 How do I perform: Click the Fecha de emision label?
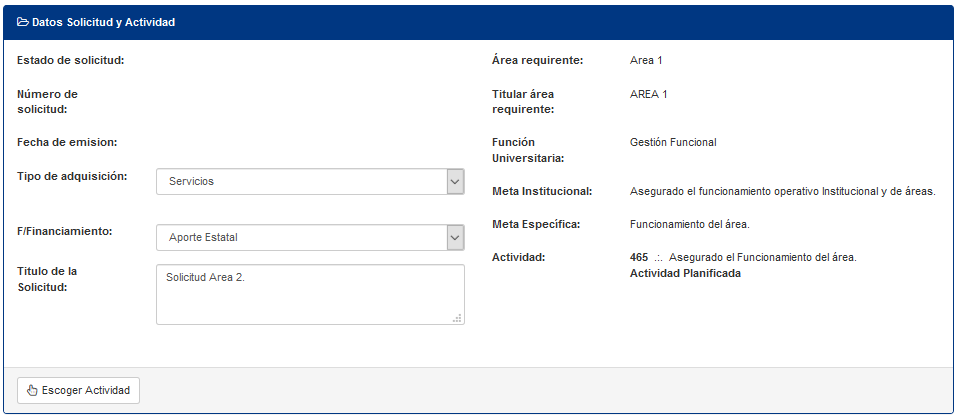tap(67, 142)
